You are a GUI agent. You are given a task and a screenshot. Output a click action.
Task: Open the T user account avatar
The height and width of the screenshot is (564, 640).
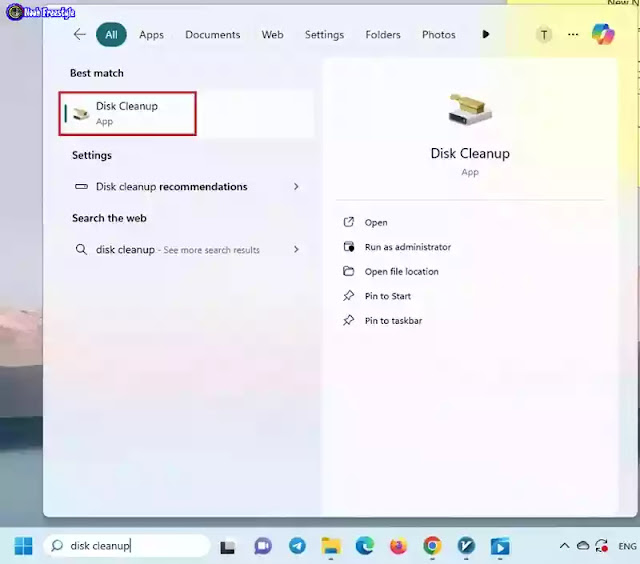[544, 35]
